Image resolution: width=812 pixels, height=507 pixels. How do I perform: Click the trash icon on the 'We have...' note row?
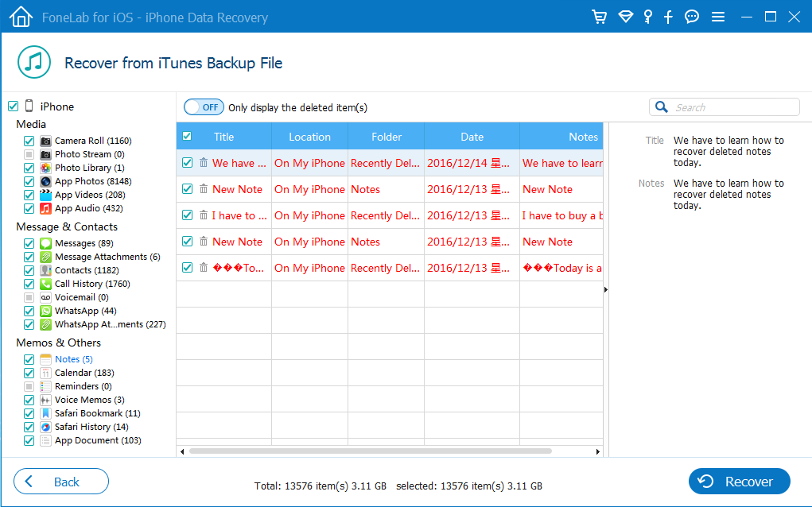[204, 162]
